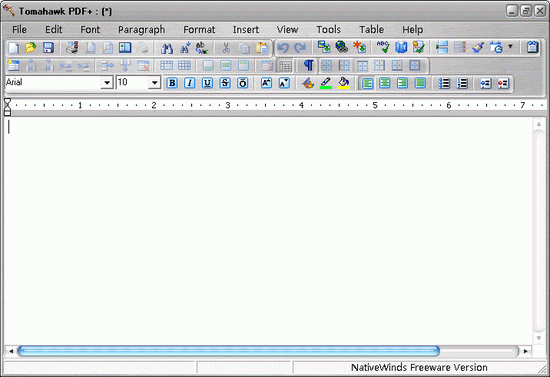This screenshot has width=550, height=377.
Task: Toggle Underline formatting
Action: 207,83
